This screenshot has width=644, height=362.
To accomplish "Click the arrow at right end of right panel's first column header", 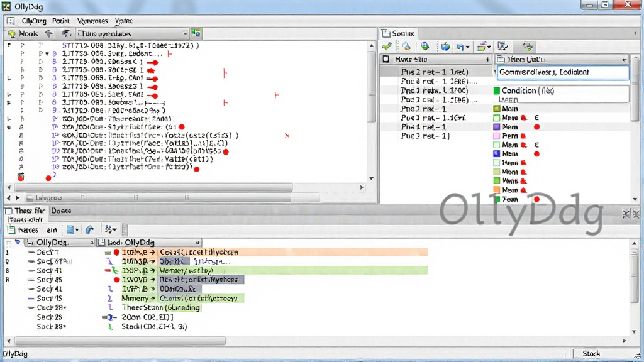I will coord(488,60).
